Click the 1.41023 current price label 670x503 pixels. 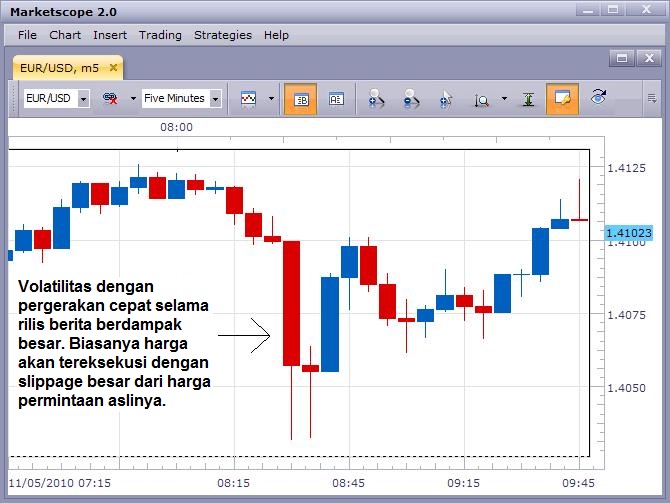coord(629,233)
